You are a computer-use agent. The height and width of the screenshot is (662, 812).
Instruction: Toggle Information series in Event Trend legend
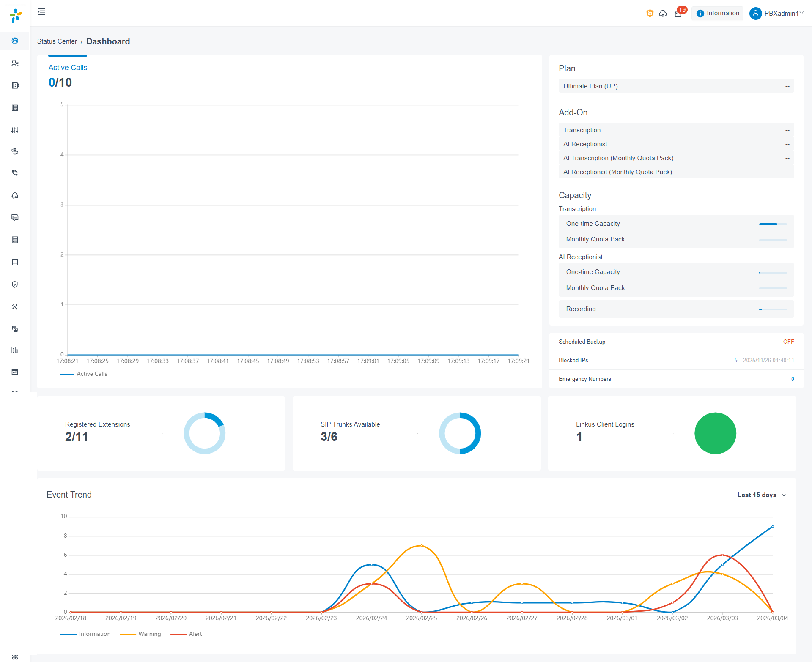(85, 634)
